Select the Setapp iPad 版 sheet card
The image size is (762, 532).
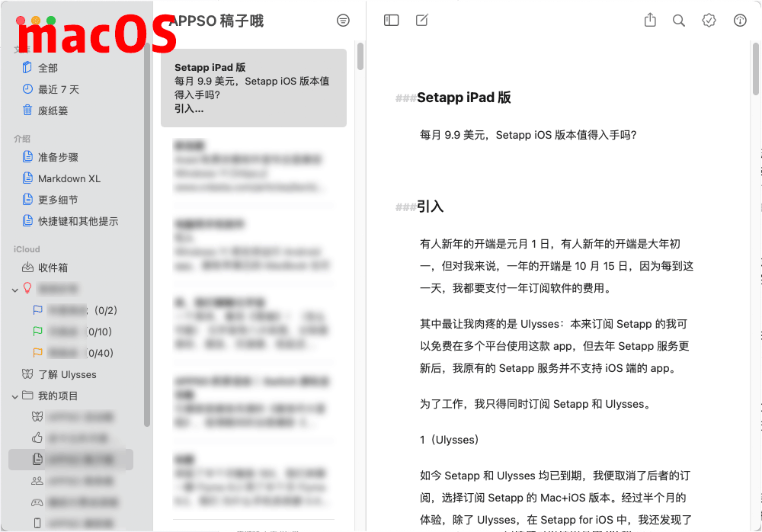click(254, 88)
